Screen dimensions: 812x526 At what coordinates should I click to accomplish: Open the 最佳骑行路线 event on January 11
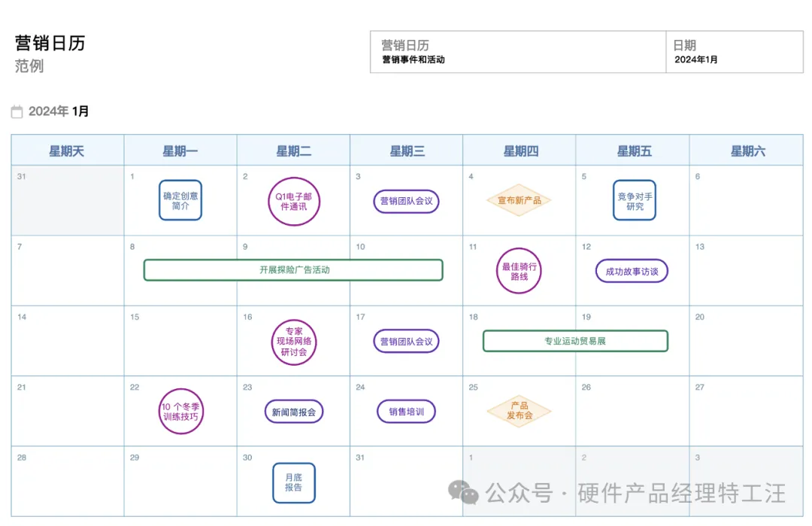518,271
